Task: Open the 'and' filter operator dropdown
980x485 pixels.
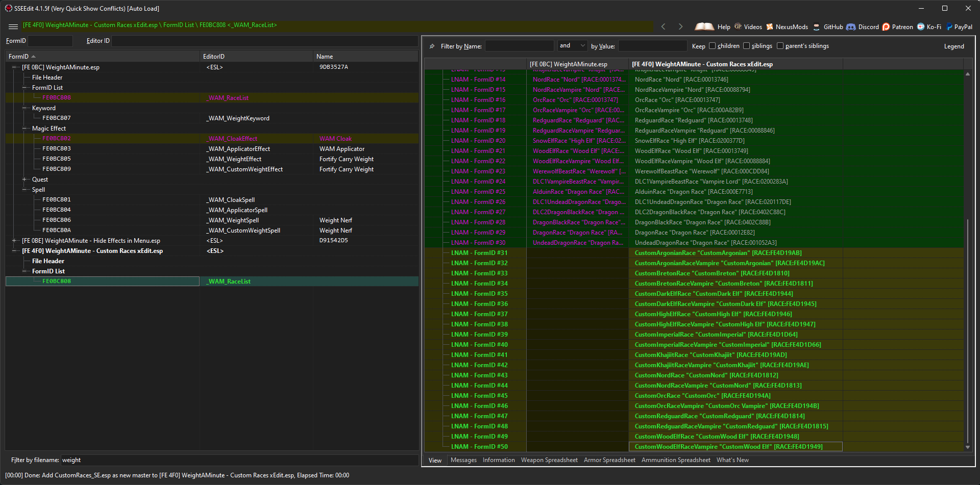Action: tap(572, 46)
